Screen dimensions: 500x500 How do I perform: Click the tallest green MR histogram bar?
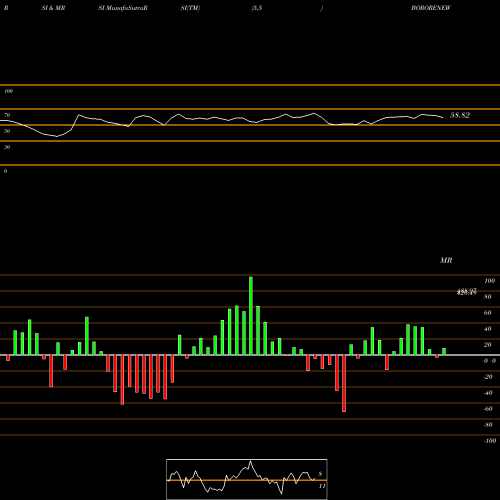point(251,316)
